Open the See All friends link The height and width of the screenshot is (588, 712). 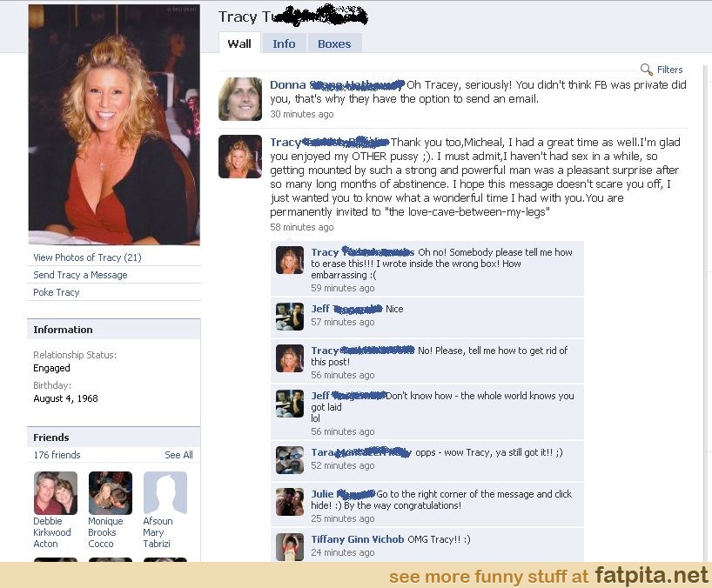(179, 455)
